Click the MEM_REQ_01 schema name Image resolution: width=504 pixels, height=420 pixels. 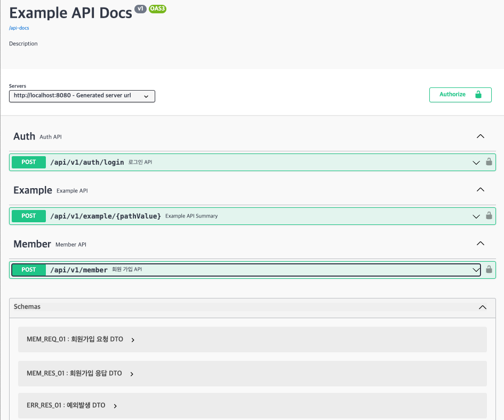click(75, 339)
